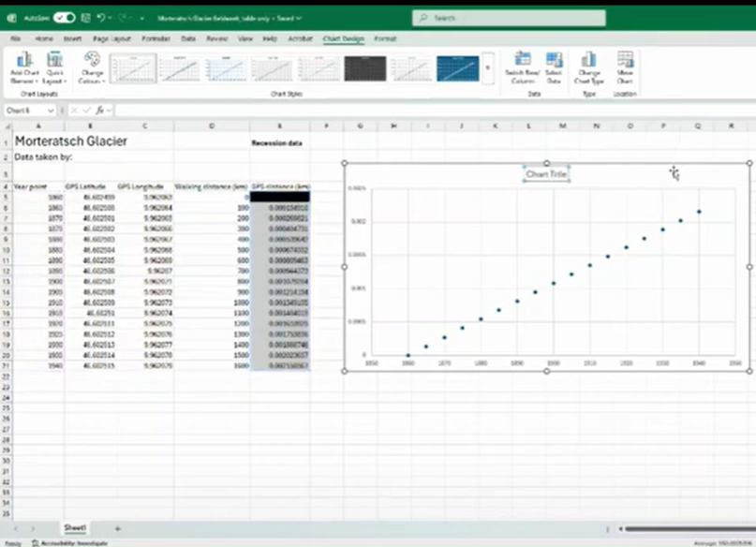Viewport: 756px width, 547px height.
Task: Select the first chart style thumbnail
Action: pyautogui.click(x=133, y=68)
